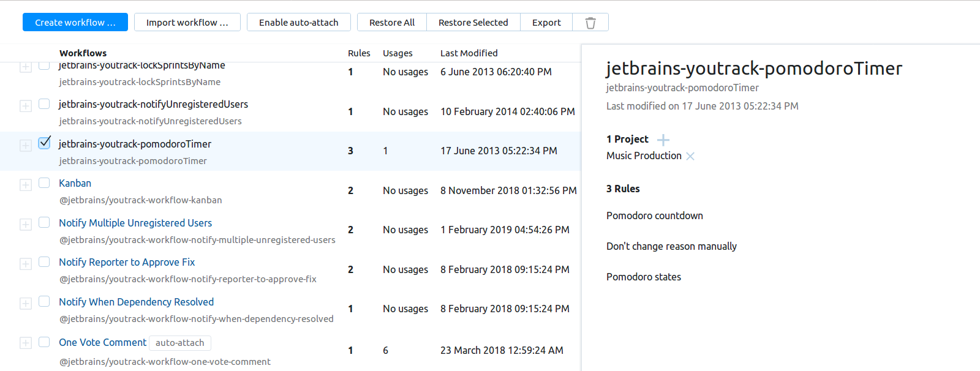Viewport: 980px width, 371px height.
Task: Open the Don't change reason manually rule
Action: point(671,246)
